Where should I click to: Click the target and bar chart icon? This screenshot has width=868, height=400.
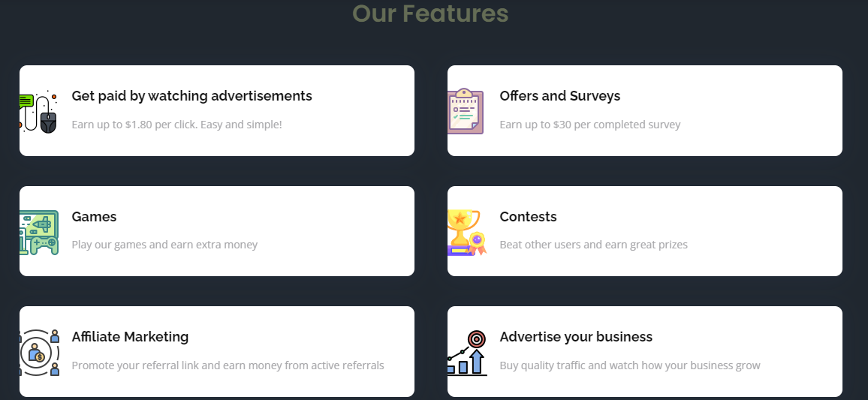pos(467,353)
